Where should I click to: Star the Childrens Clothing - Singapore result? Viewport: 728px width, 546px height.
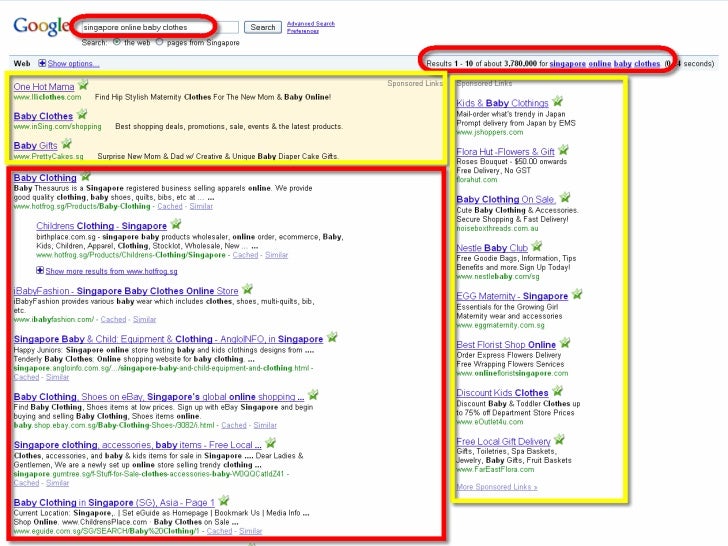pos(176,224)
